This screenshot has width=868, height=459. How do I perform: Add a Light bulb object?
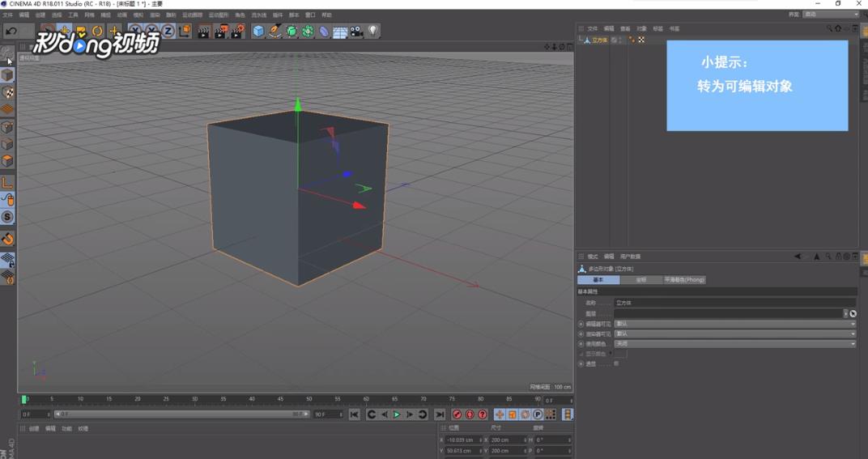point(373,32)
